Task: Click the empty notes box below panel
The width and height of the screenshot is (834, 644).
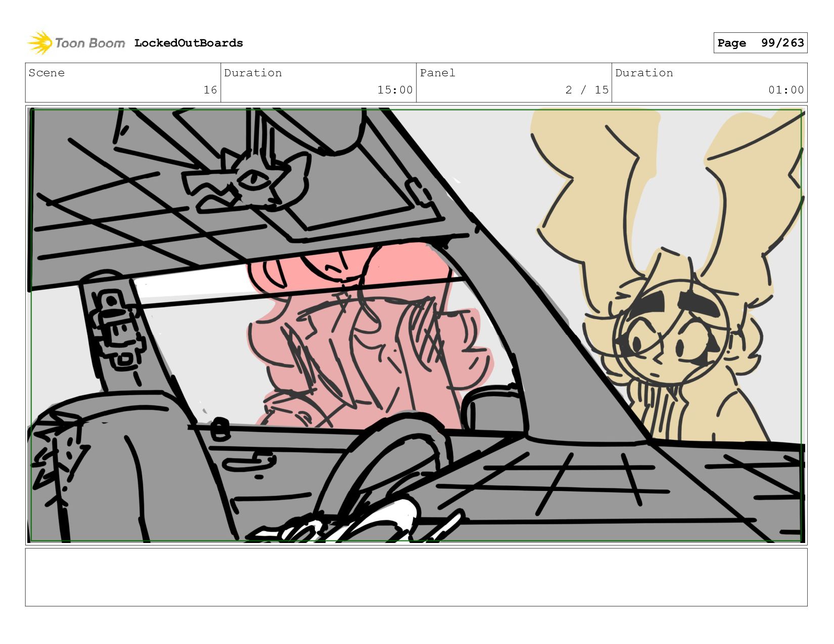Action: pyautogui.click(x=416, y=577)
